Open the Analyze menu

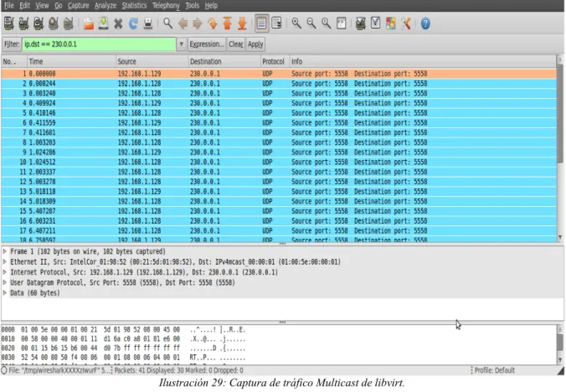105,5
